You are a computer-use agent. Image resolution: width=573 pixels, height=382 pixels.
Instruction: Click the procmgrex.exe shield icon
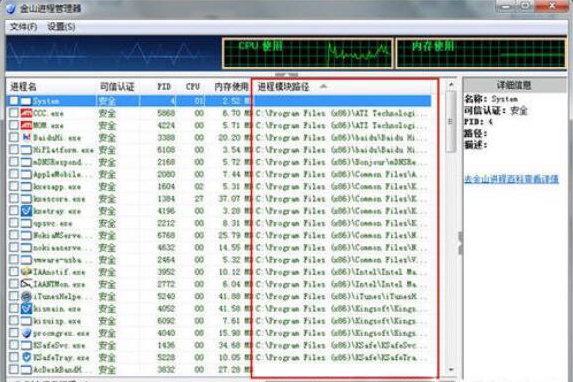(26, 333)
